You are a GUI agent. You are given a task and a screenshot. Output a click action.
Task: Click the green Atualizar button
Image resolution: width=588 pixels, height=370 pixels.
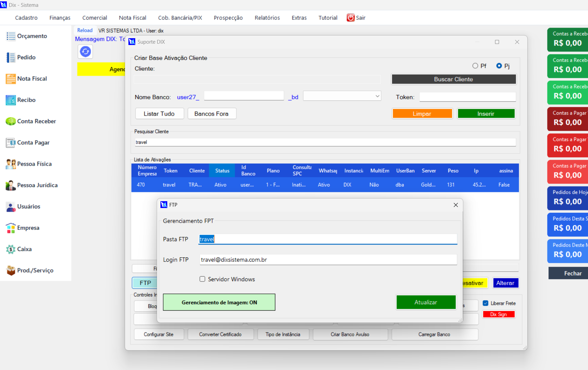pyautogui.click(x=426, y=302)
